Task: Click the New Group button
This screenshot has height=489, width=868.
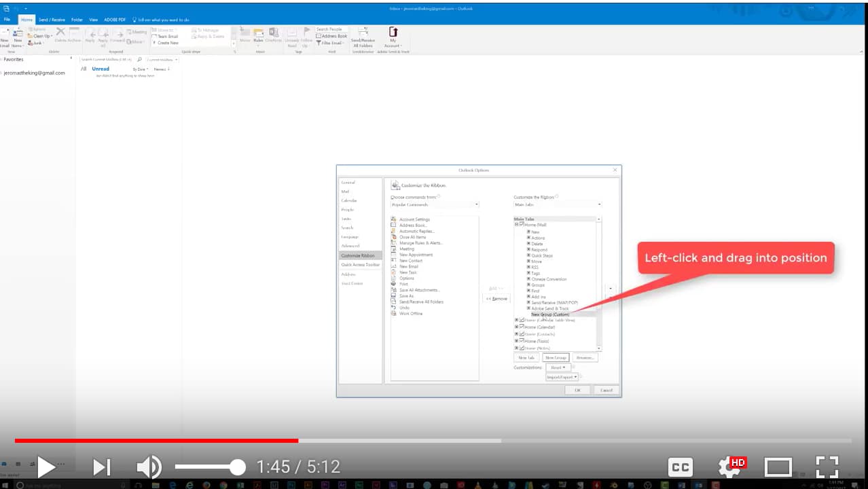Action: 556,357
